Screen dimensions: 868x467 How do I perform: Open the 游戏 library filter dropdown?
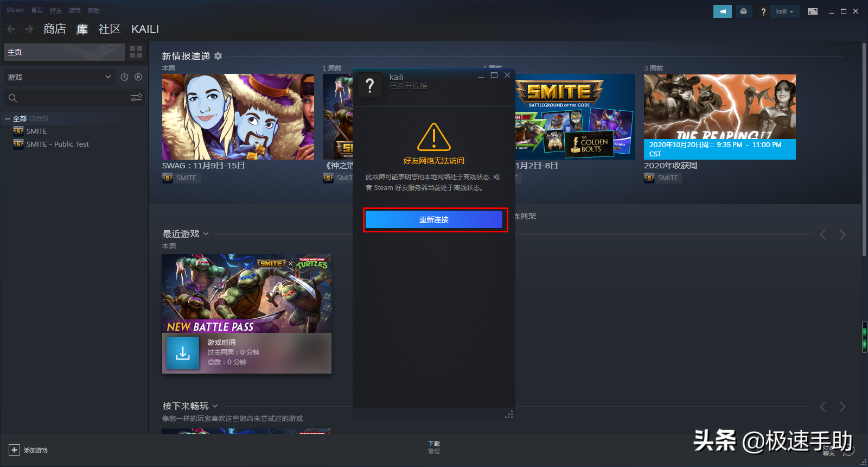tap(59, 77)
